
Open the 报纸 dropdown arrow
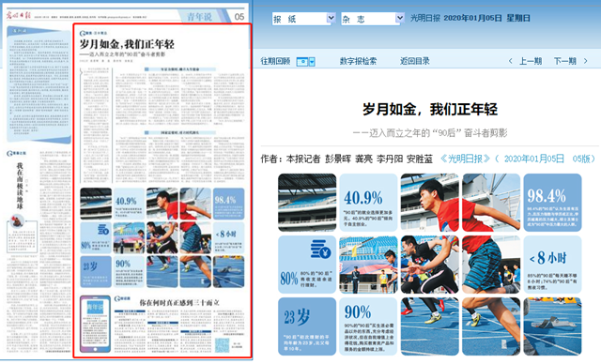point(331,18)
